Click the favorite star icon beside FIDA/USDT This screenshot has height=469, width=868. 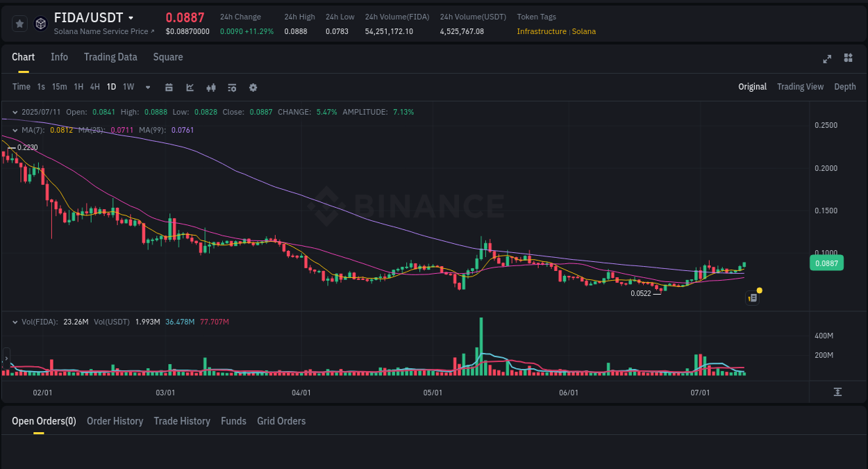click(x=19, y=23)
